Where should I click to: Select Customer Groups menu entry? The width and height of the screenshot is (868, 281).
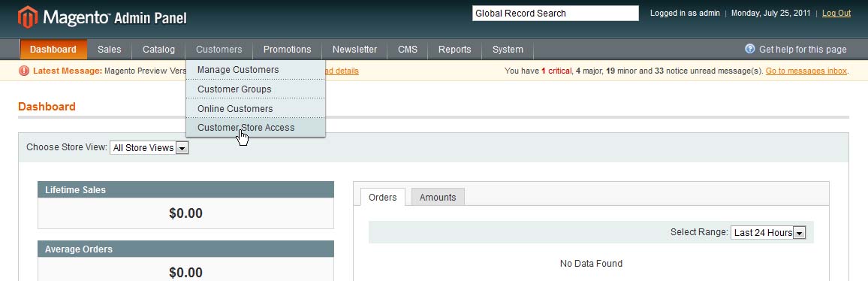coord(256,89)
